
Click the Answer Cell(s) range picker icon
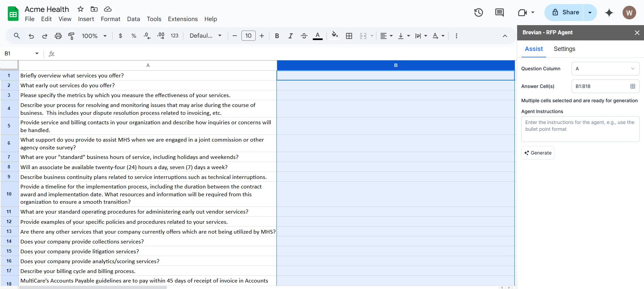click(x=632, y=86)
